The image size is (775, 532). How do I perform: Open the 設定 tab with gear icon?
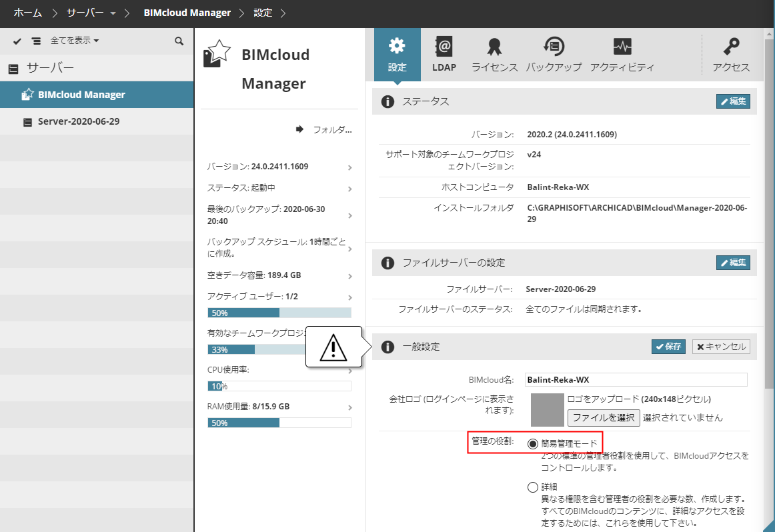[x=397, y=55]
